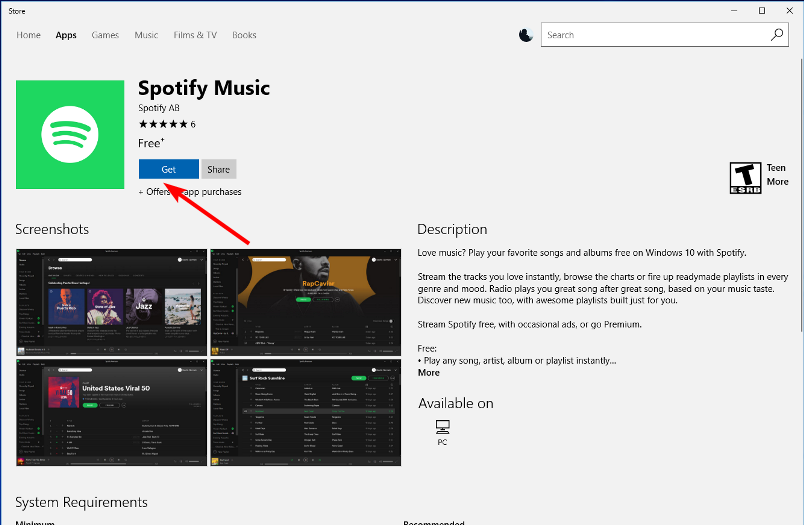Click the PC device icon under Available on
This screenshot has height=525, width=804.
click(443, 427)
